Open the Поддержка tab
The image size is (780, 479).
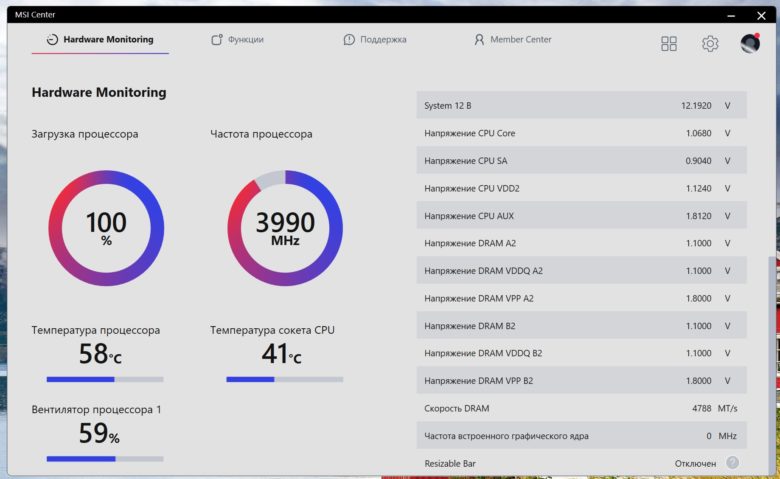(375, 39)
